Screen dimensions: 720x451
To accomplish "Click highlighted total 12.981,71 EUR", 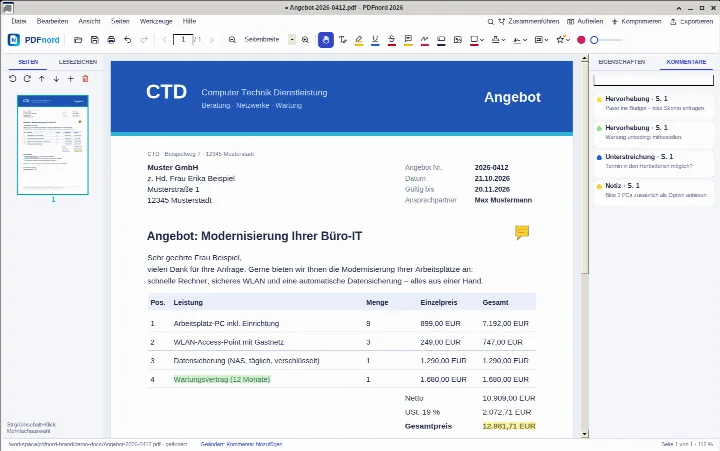I will click(509, 426).
